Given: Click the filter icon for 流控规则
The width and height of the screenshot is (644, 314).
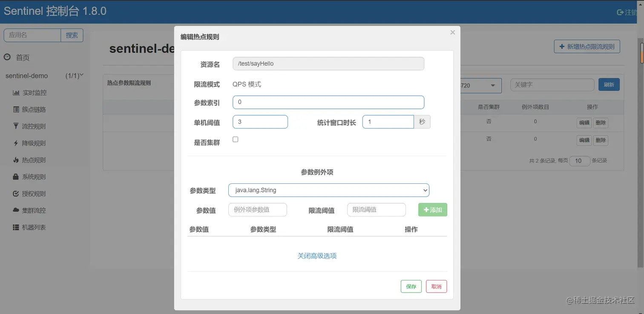Looking at the screenshot, I should 16,126.
